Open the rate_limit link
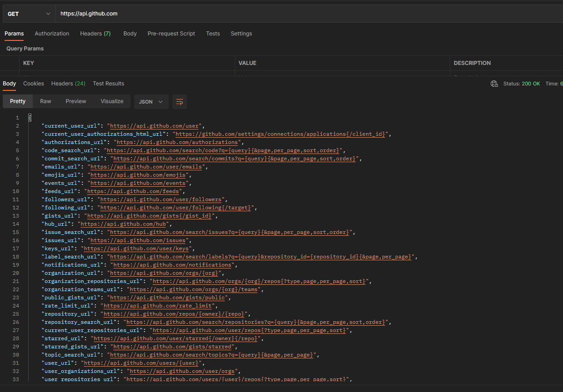Viewport: 563px width, 392px height. point(157,306)
